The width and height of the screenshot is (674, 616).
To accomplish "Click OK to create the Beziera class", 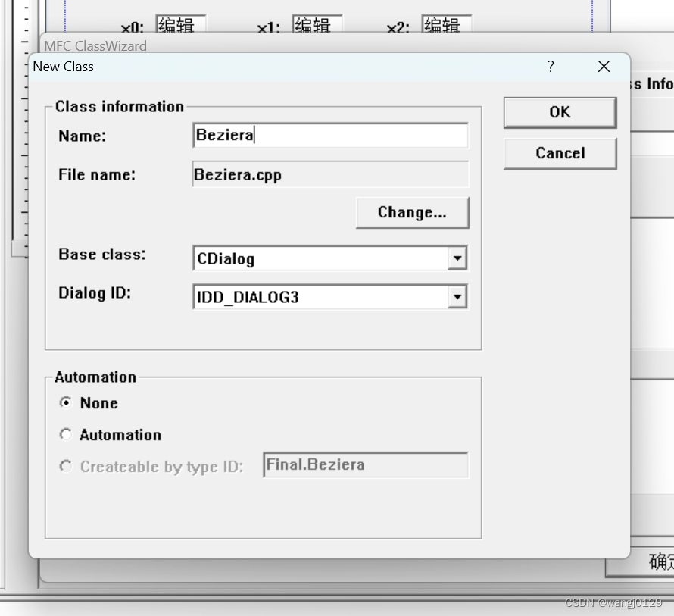I will 560,112.
